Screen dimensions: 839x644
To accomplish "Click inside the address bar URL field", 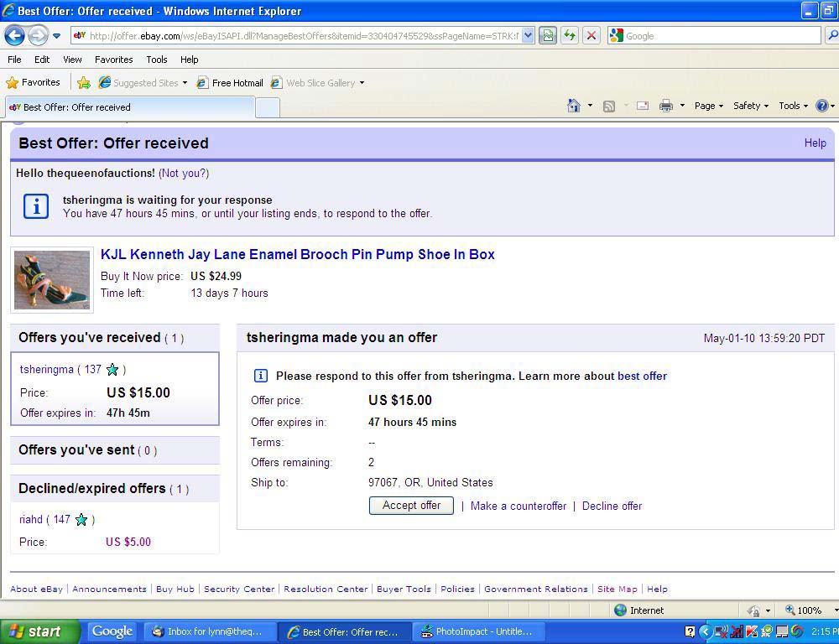I will [x=304, y=36].
